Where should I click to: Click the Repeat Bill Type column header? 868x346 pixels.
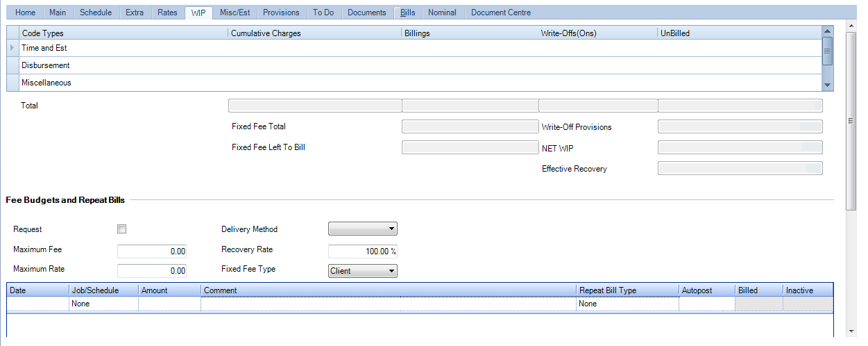tap(627, 290)
